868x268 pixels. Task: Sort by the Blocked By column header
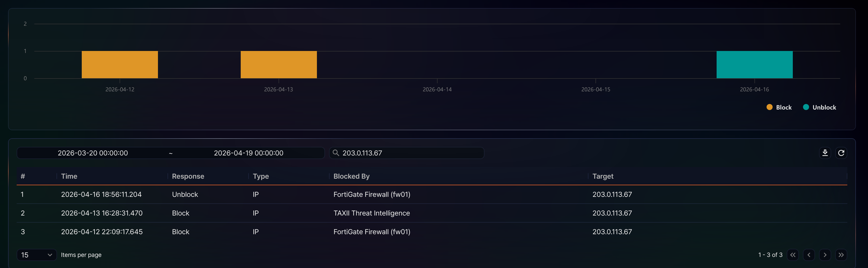coord(351,176)
